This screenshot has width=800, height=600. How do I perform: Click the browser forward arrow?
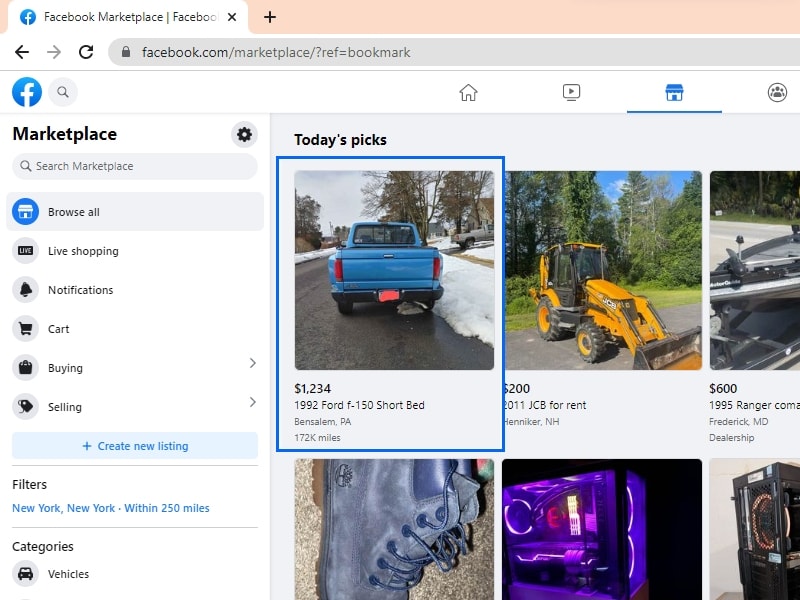54,52
